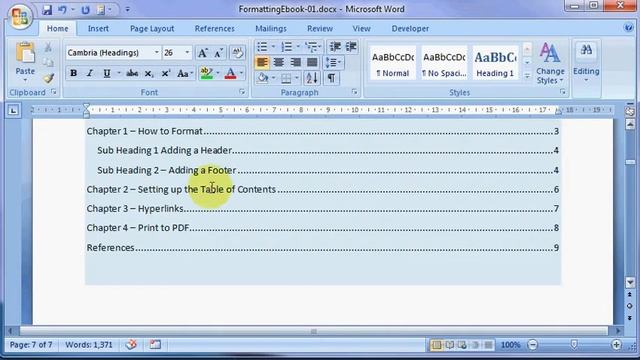Open the References tab
This screenshot has height=360, width=640.
coord(215,29)
